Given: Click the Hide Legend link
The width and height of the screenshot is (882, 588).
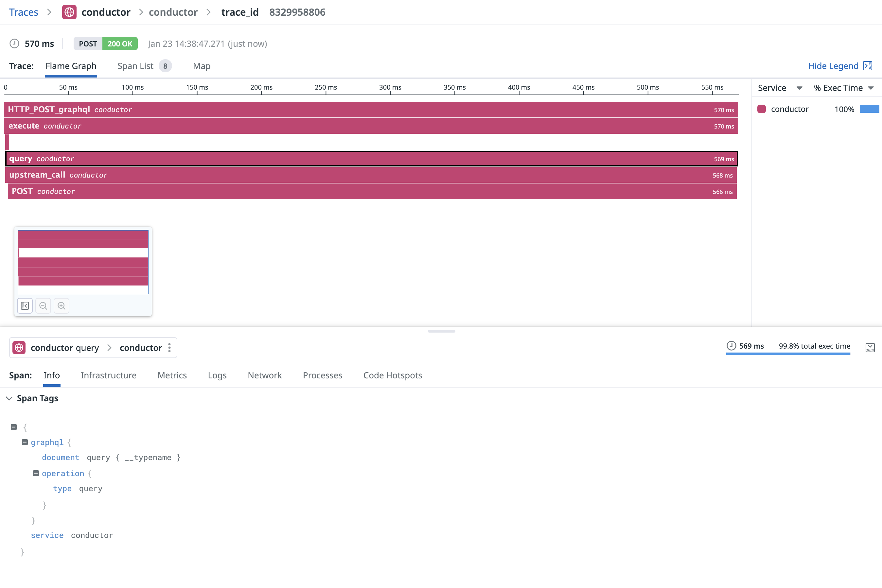Looking at the screenshot, I should [x=833, y=66].
